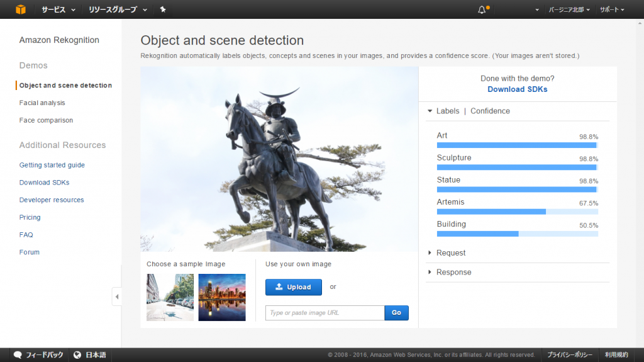Click the Go button

point(396,313)
